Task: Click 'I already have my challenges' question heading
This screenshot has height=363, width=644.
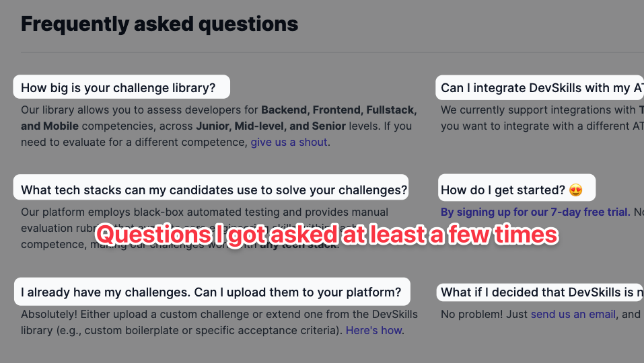Action: pos(212,292)
